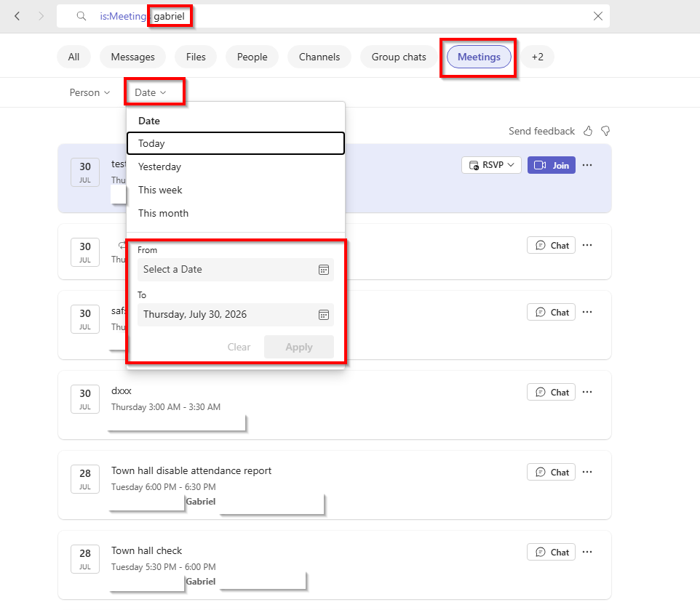Click the To date field
Viewport: 700px width, 610px height.
point(236,315)
